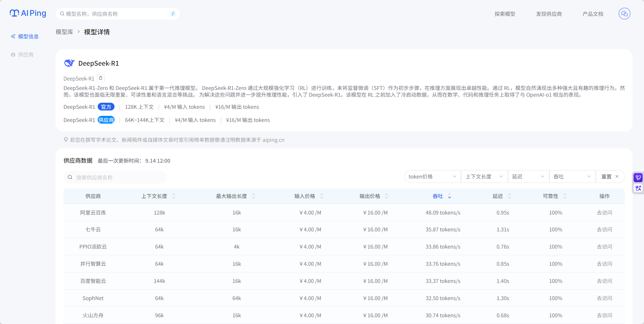This screenshot has width=644, height=324.
Task: Click 去访问 for 百度智能云
Action: 604,281
